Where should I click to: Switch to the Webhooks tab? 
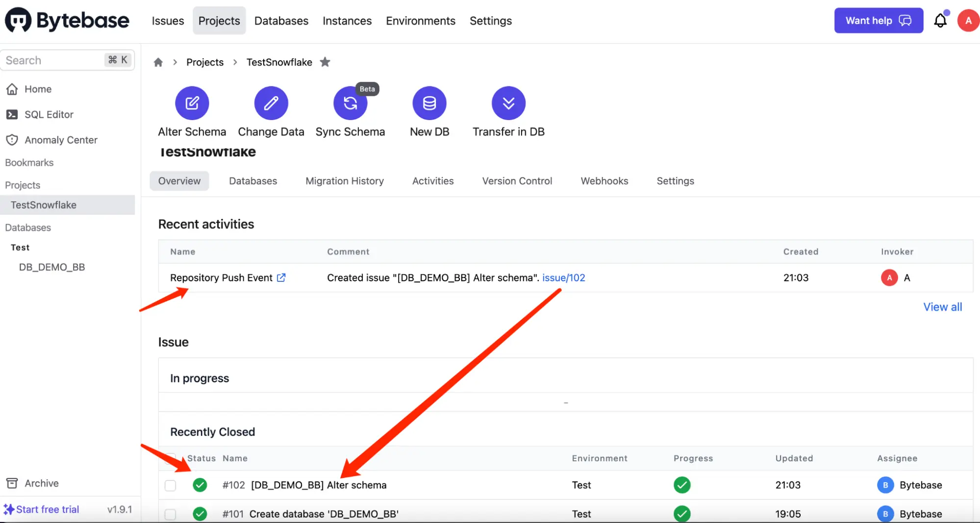click(x=604, y=181)
